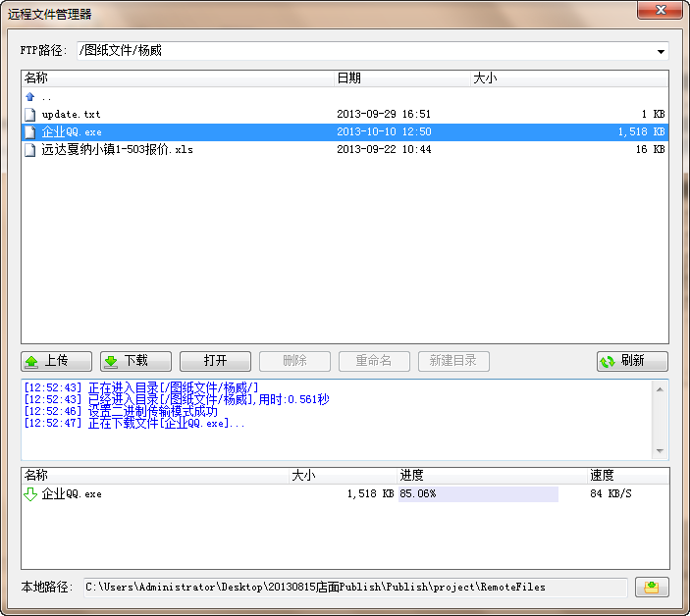
Task: Click the date 2013-10-10 12:50
Action: tap(384, 131)
